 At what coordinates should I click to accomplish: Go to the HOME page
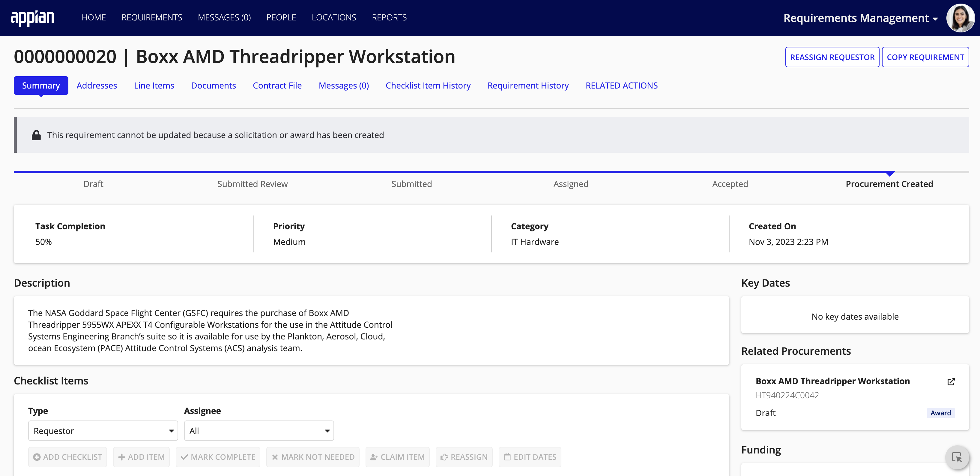coord(94,17)
